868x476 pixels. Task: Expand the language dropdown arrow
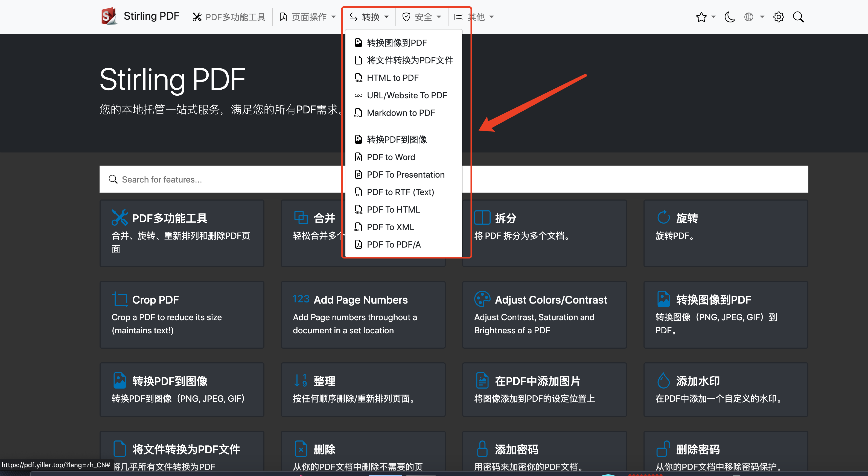tap(762, 17)
